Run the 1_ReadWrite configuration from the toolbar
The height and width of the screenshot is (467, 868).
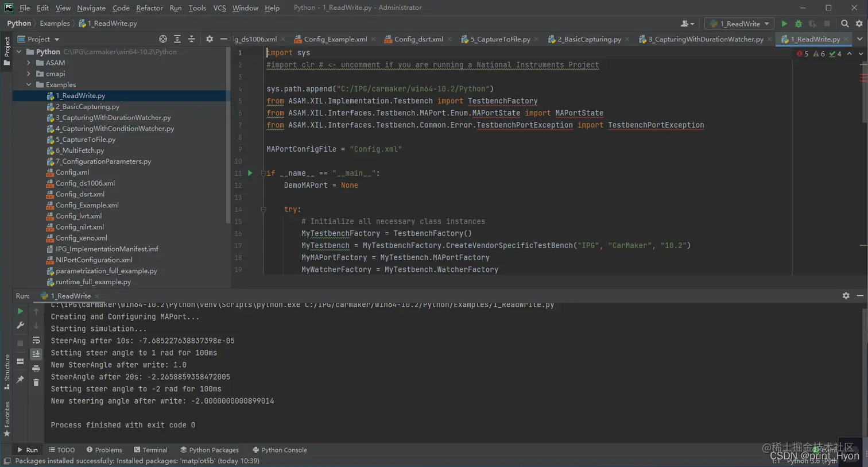pos(784,24)
